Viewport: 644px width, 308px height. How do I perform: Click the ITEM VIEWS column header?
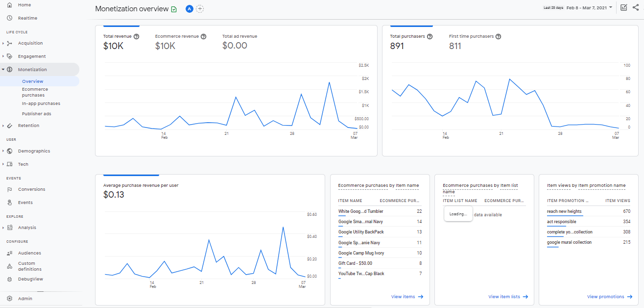[x=618, y=201]
